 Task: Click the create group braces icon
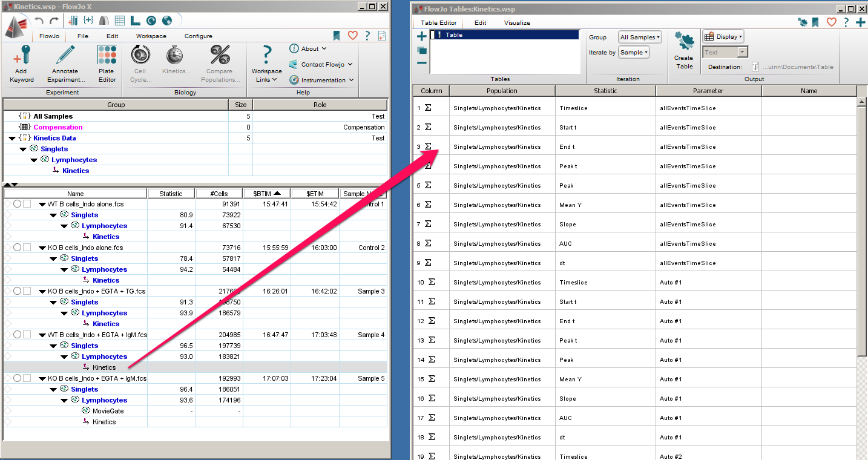88,20
